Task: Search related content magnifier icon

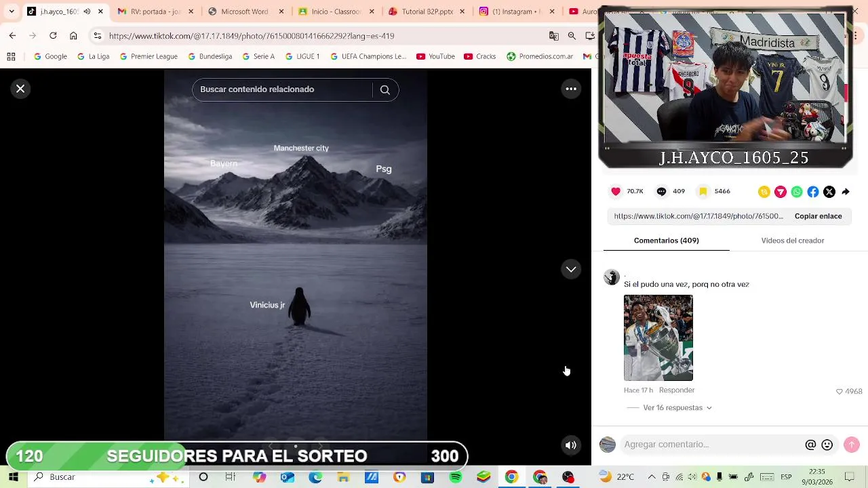Action: [384, 89]
